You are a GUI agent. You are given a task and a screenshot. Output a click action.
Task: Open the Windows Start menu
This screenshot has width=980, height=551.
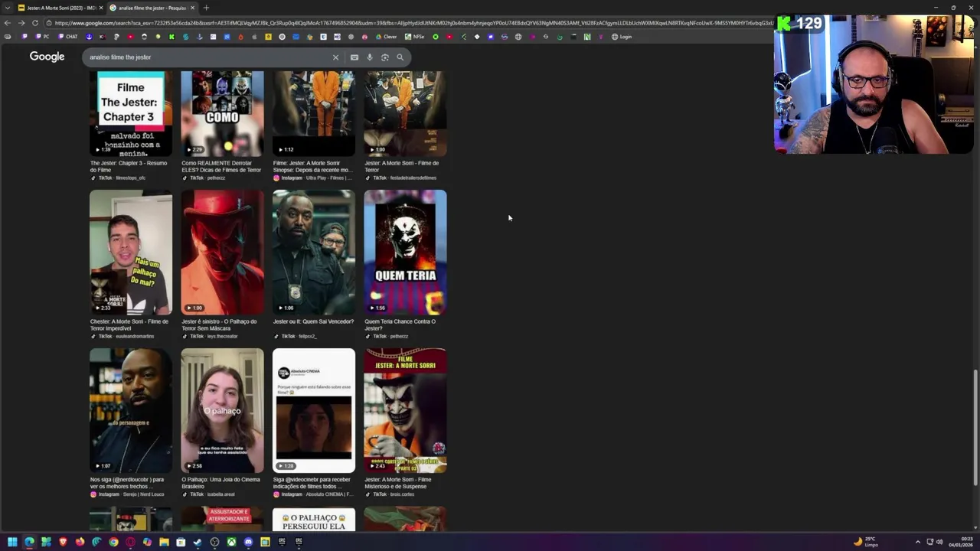(12, 543)
